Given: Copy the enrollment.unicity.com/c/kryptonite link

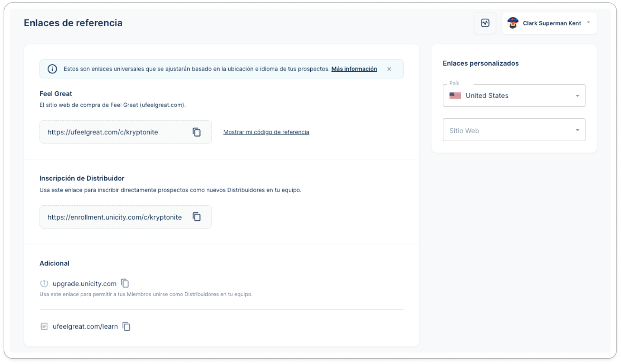Looking at the screenshot, I should coord(197,217).
